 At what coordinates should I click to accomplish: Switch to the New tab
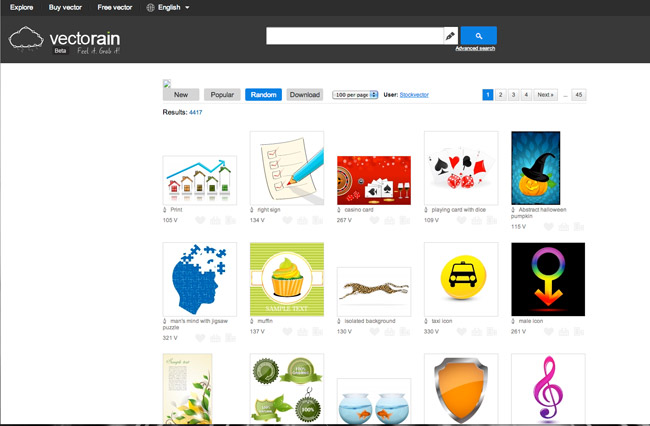click(x=181, y=94)
